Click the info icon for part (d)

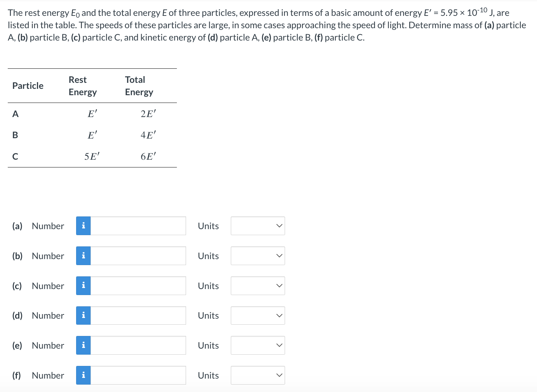(83, 316)
